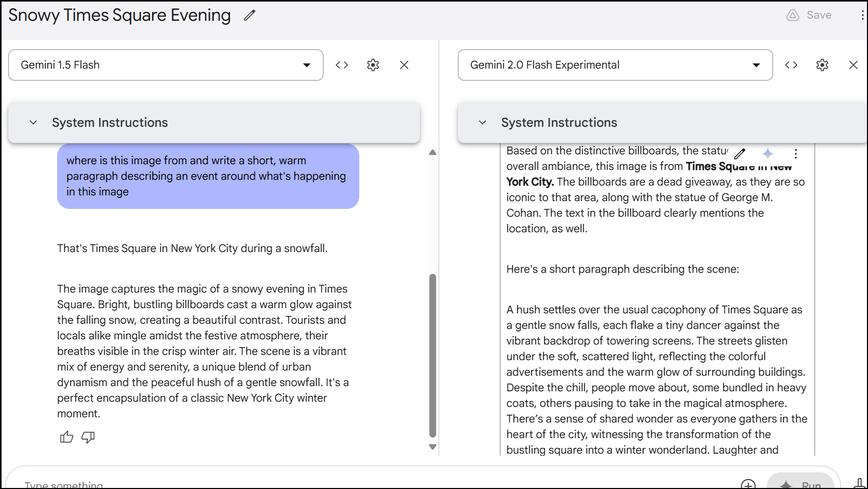Open the three-dot menu on the right response
Screen dimensions: 868x489
point(796,153)
